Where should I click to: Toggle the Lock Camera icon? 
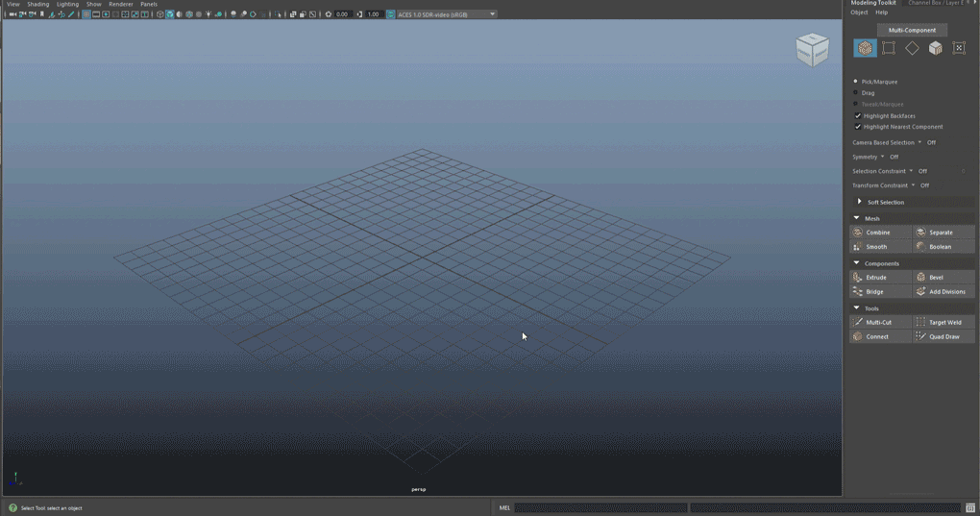22,14
